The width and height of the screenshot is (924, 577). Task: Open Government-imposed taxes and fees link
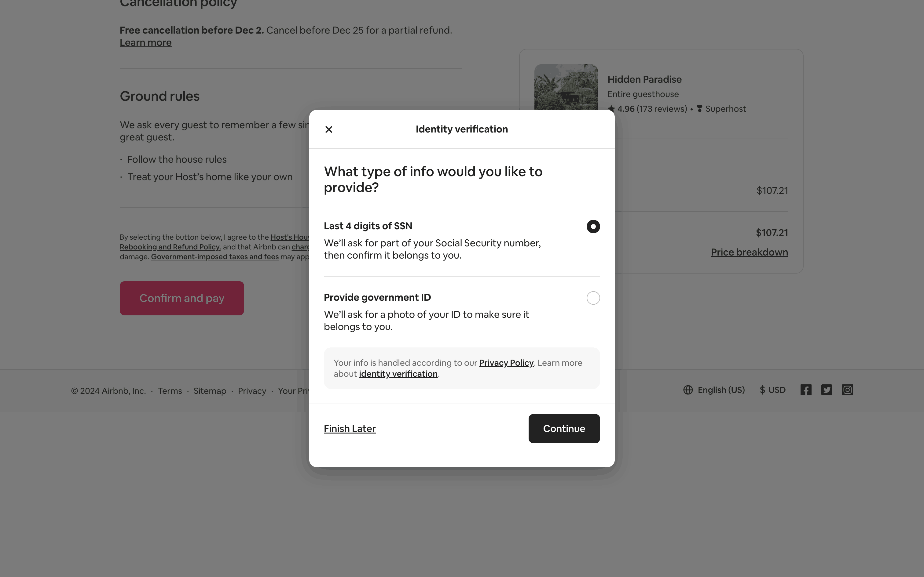click(x=215, y=257)
